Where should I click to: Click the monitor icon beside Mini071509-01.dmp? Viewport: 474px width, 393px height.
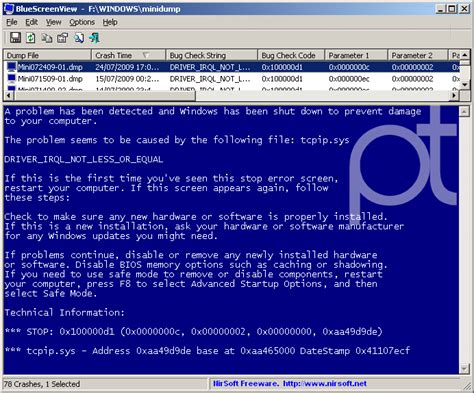12,79
